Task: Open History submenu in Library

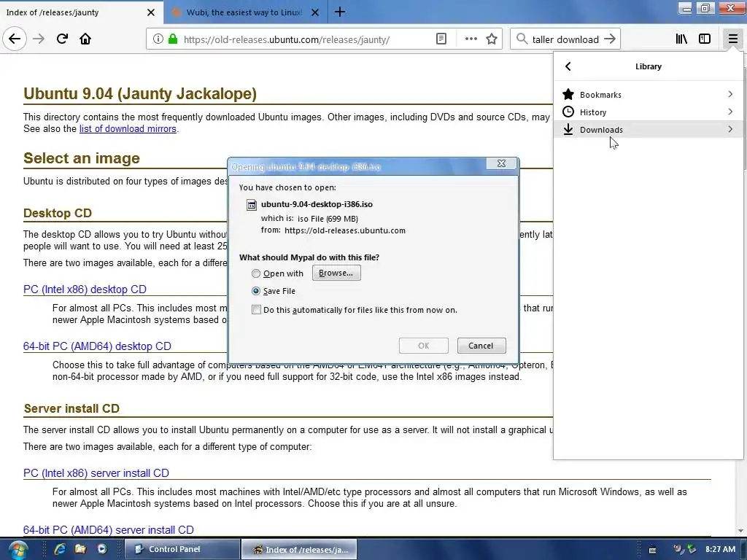Action: (648, 112)
